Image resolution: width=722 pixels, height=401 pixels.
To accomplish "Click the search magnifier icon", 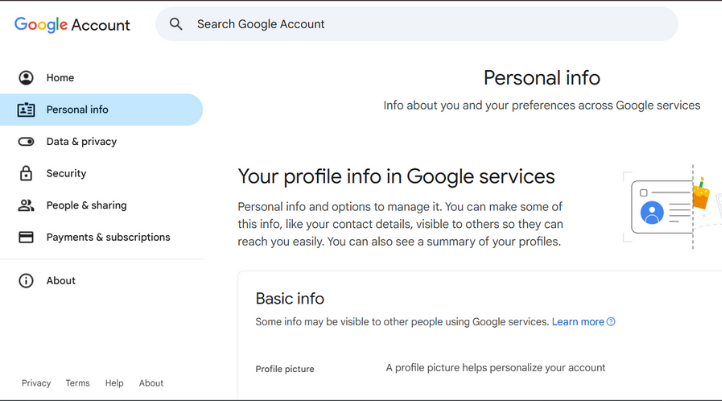I will pyautogui.click(x=175, y=24).
